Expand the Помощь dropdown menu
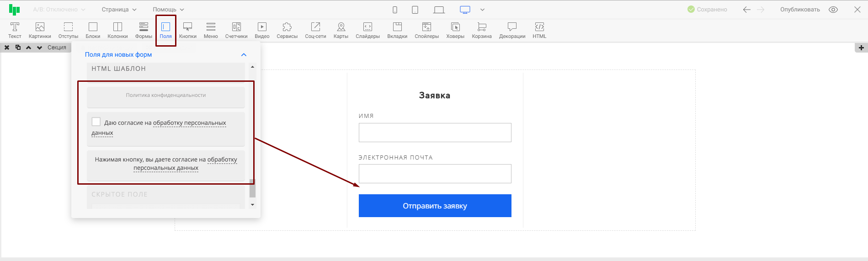This screenshot has height=261, width=868. coord(168,10)
